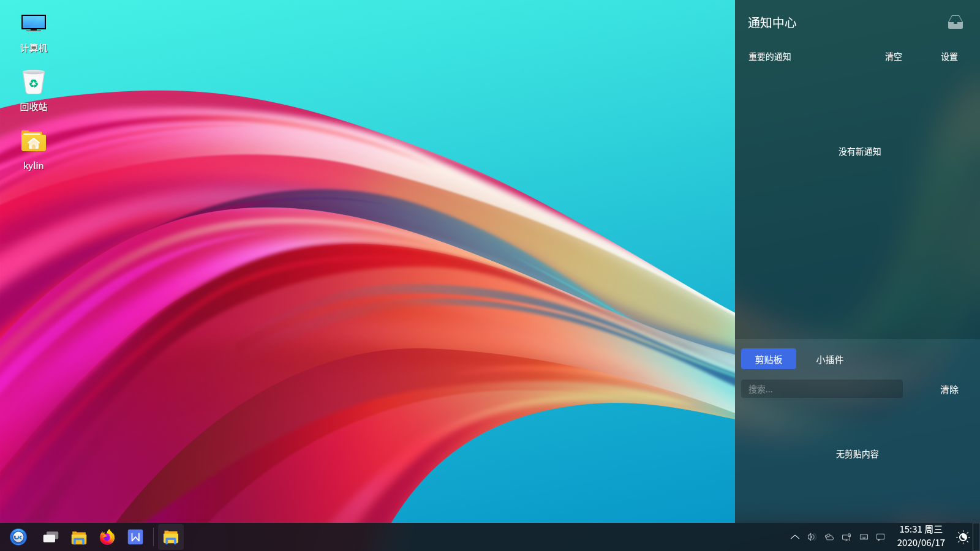Toggle night mode sun-moon icon
980x551 pixels.
tap(962, 537)
